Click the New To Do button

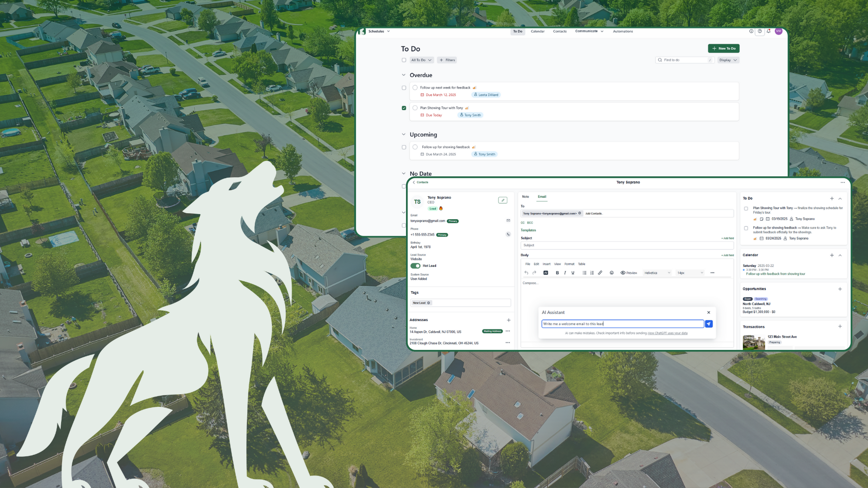[x=724, y=49]
